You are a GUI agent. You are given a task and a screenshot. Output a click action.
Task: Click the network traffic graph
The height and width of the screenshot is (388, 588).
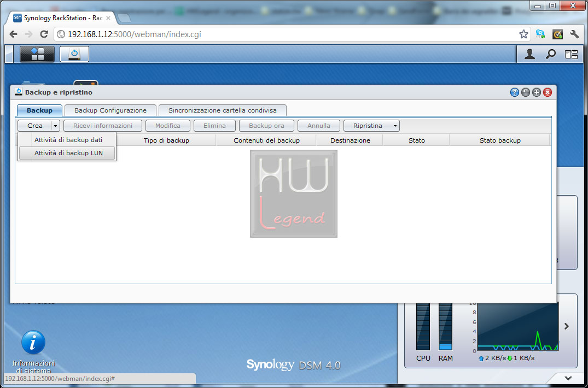tap(518, 326)
